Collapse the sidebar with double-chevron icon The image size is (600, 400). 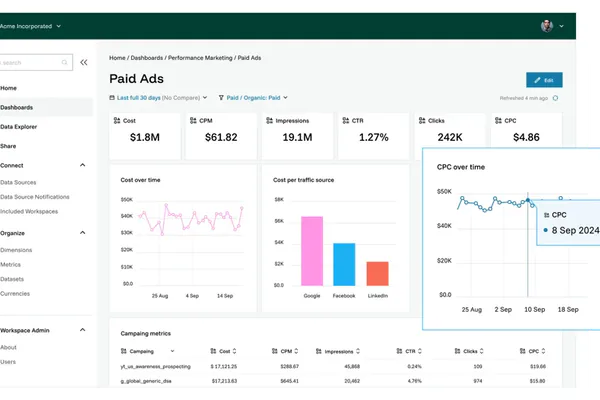(83, 62)
